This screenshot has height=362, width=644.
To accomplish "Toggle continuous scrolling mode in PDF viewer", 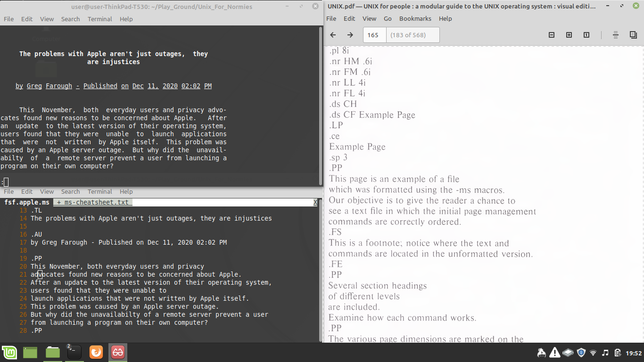I will pyautogui.click(x=616, y=35).
